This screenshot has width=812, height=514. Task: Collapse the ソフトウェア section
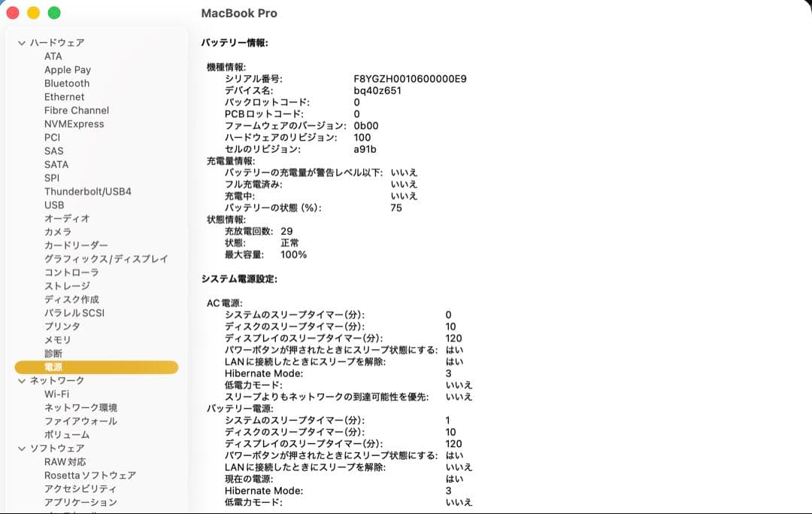pyautogui.click(x=21, y=448)
